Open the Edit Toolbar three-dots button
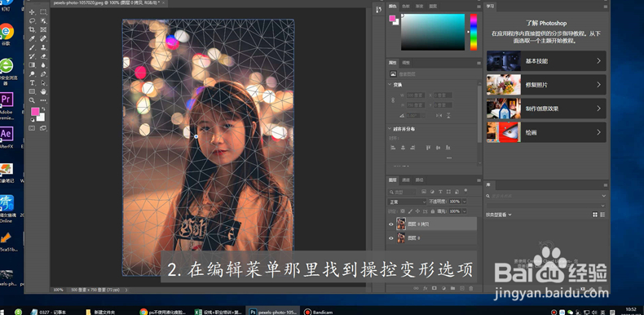This screenshot has width=644, height=315. tap(43, 100)
